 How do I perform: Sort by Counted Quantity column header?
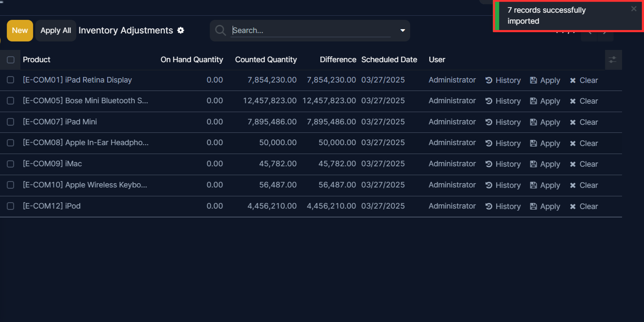point(266,60)
